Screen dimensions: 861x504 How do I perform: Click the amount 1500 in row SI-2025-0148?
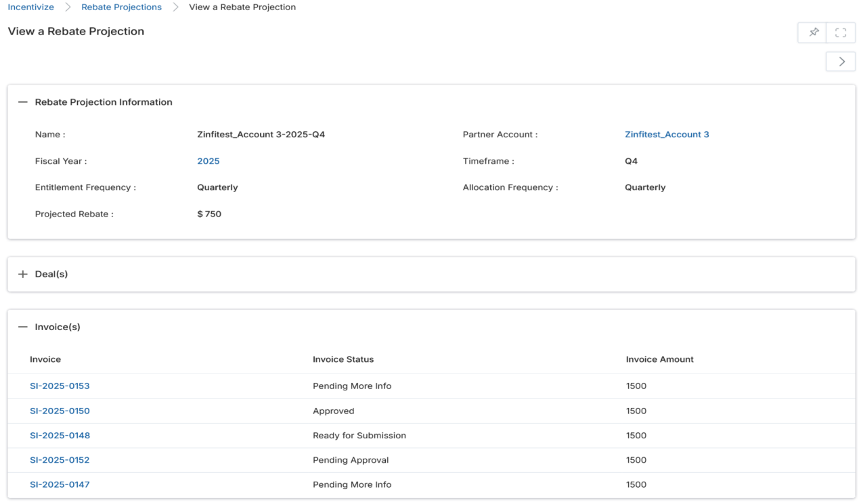point(636,436)
